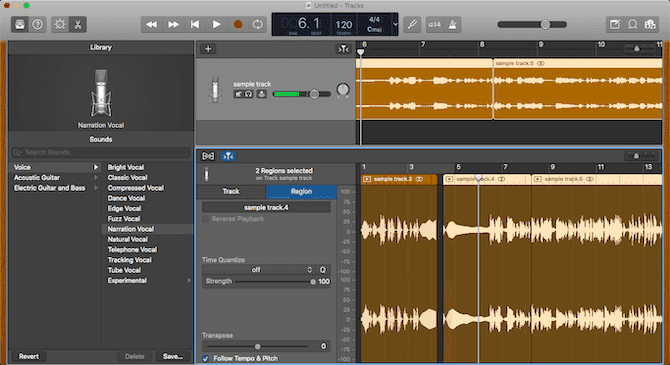This screenshot has width=670, height=365.
Task: Click the Q quantize button
Action: (x=323, y=270)
